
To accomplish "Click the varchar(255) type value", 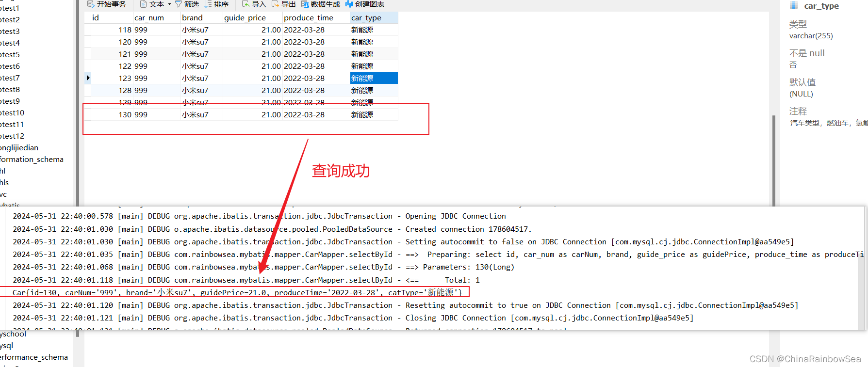I will pyautogui.click(x=811, y=36).
